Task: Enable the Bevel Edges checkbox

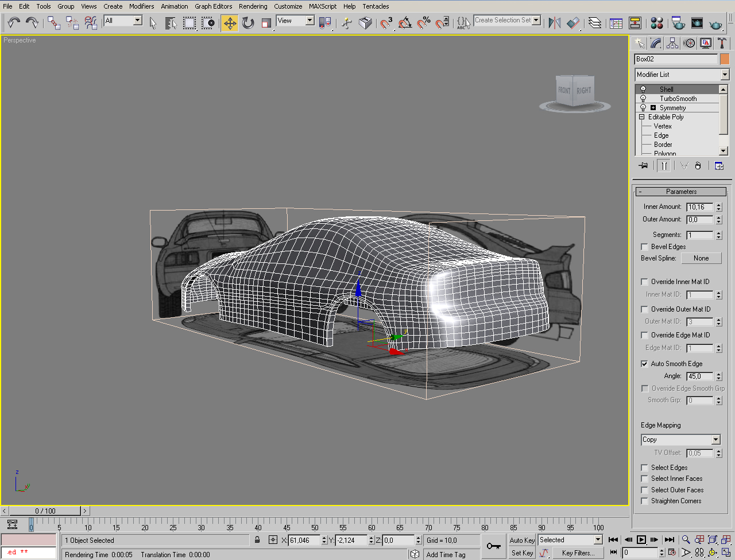Action: [644, 247]
